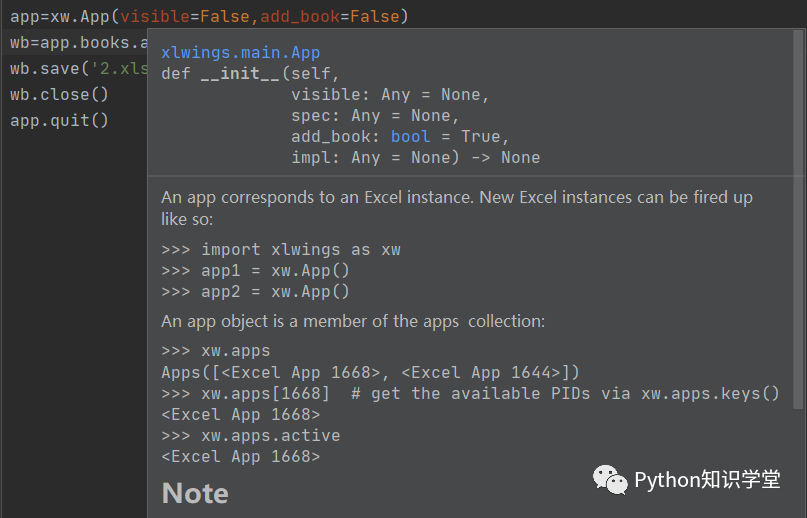Place cursor on the wb.close() line
The width and height of the screenshot is (807, 518).
coord(59,95)
